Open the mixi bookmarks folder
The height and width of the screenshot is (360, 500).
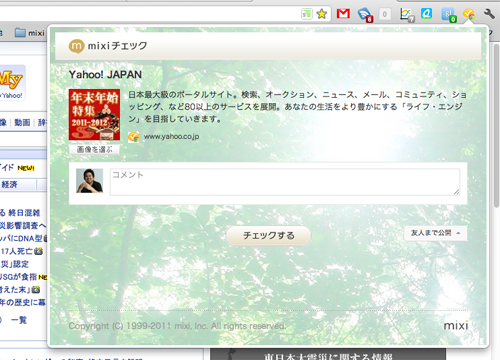[29, 33]
